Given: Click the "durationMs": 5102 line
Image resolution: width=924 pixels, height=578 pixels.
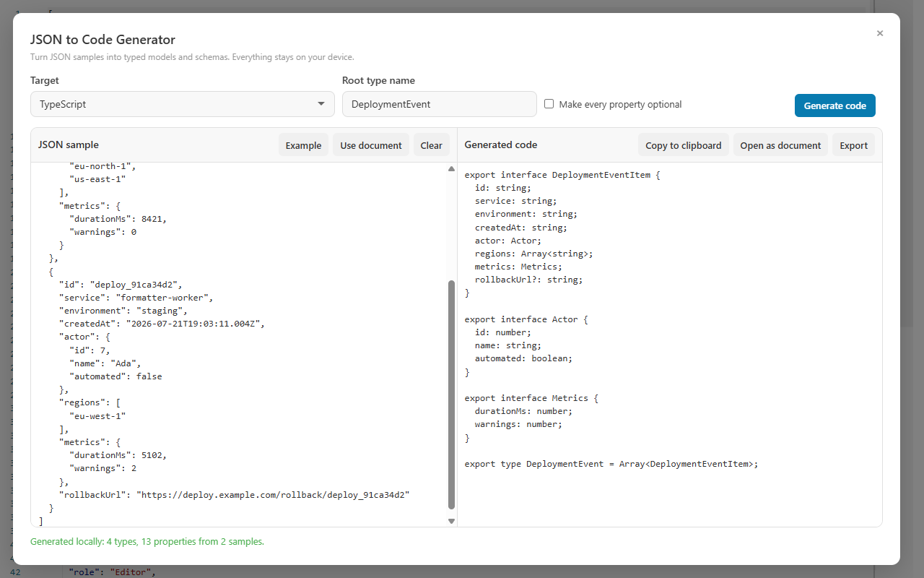Looking at the screenshot, I should (x=118, y=455).
